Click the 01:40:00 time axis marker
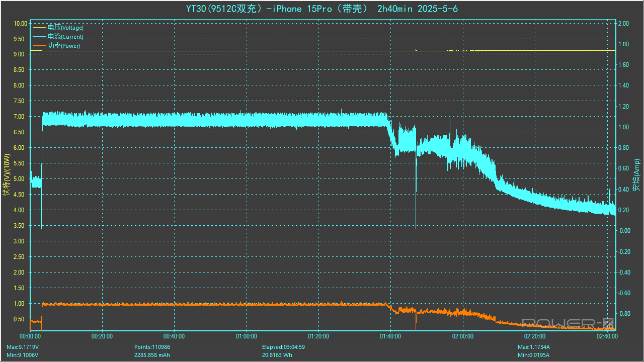 (390, 336)
